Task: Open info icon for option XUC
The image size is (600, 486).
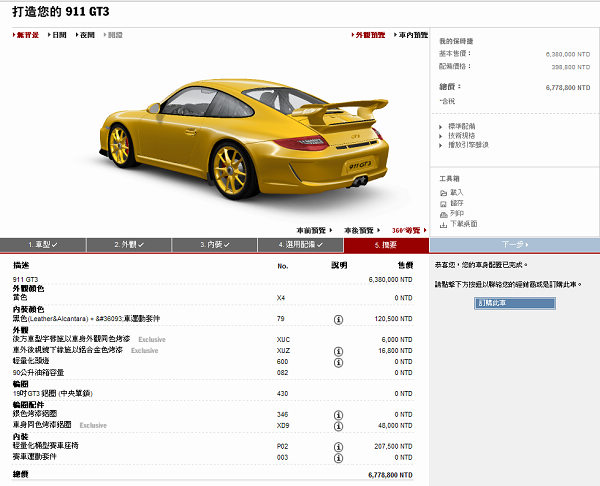Action: (338, 340)
